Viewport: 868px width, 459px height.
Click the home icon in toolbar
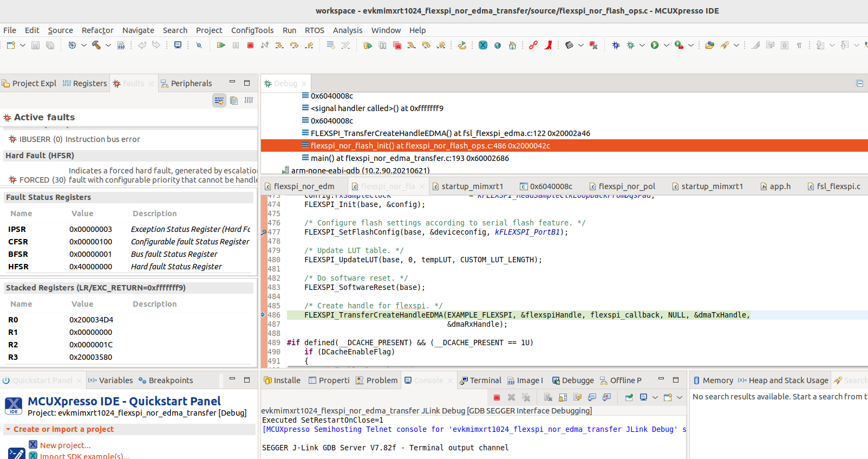click(x=512, y=46)
